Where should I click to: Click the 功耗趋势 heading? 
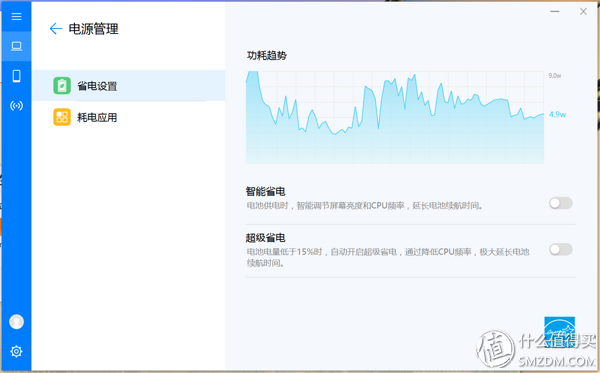[267, 55]
